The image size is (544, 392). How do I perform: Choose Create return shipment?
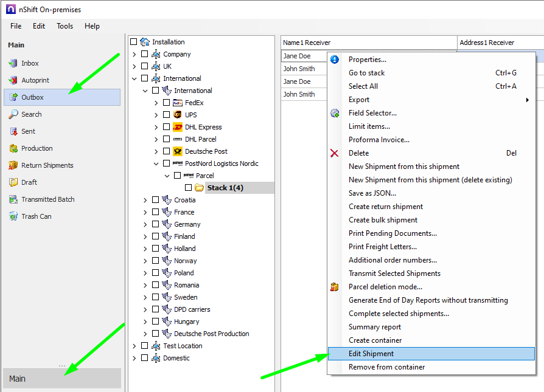(431, 207)
